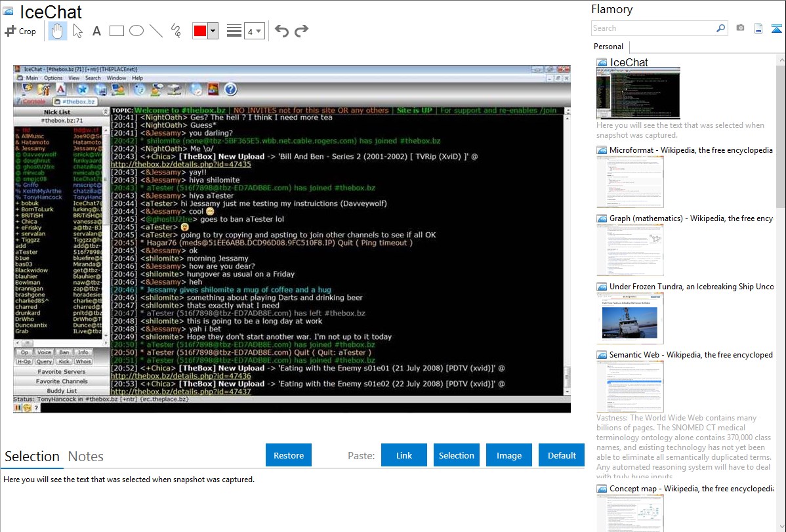Open the Options menu in IceChat

click(x=52, y=78)
